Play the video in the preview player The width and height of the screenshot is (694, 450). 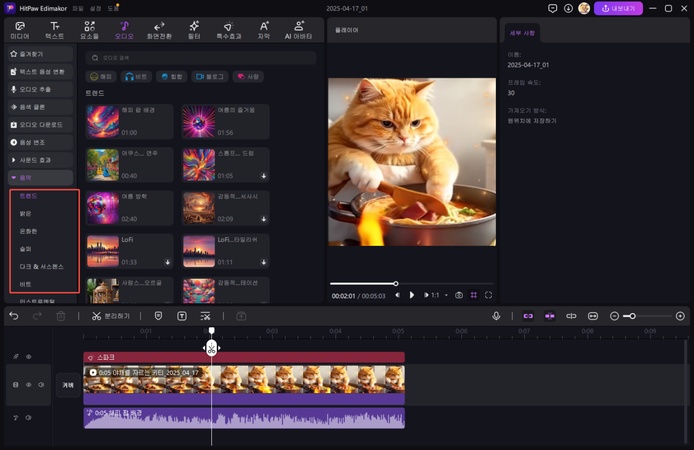coord(411,295)
